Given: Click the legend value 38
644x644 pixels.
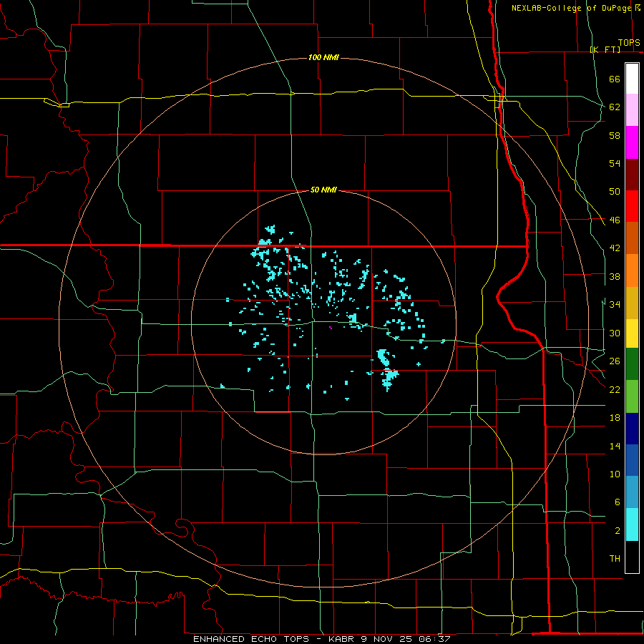Looking at the screenshot, I should [x=615, y=276].
